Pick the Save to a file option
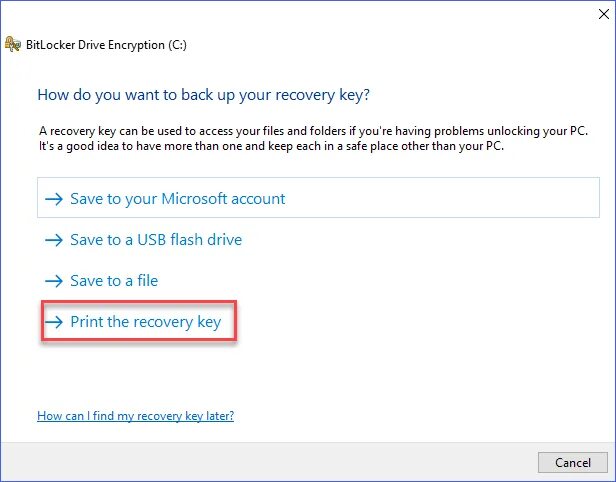 [x=114, y=281]
